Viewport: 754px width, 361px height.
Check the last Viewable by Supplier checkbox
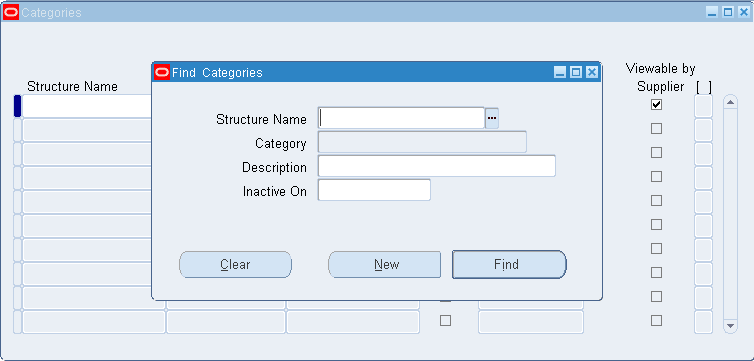[x=656, y=321]
